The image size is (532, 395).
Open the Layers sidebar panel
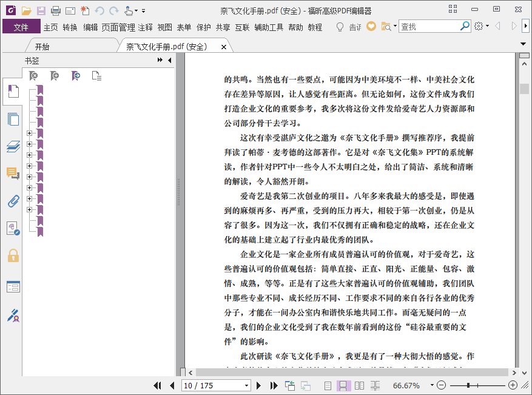coord(13,146)
